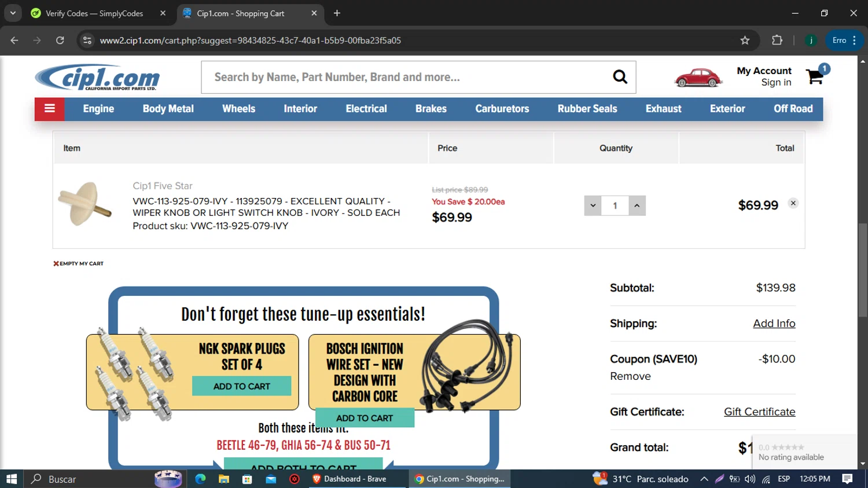This screenshot has width=868, height=488.
Task: Remove the SAVE10 coupon
Action: 630,376
